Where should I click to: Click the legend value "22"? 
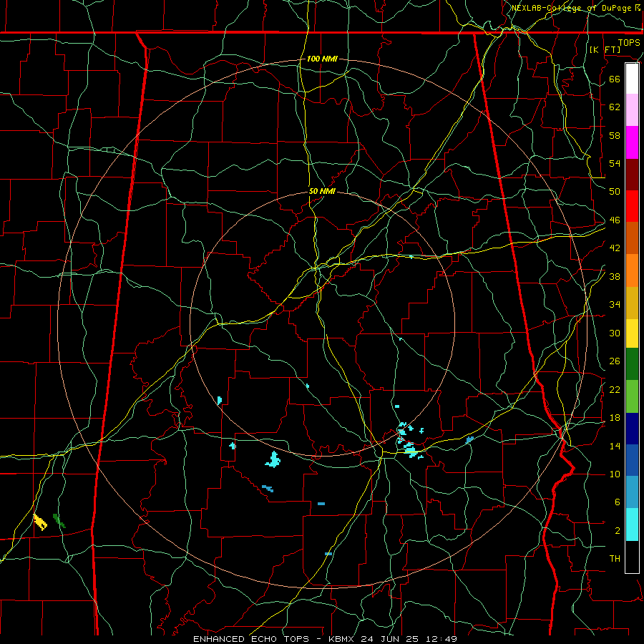point(615,389)
